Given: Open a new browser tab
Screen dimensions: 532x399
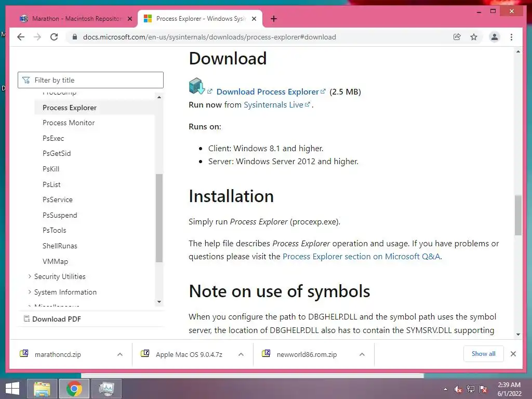Looking at the screenshot, I should pos(274,19).
